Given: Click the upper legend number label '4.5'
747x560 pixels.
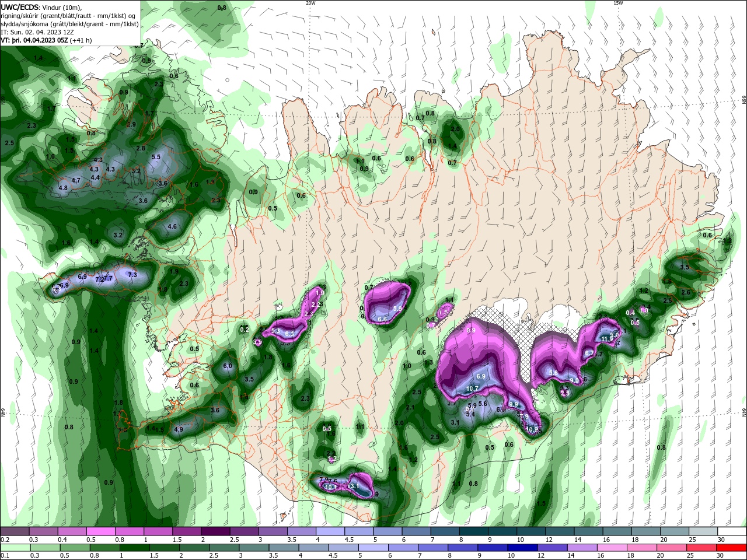Looking at the screenshot, I should pos(349,540).
